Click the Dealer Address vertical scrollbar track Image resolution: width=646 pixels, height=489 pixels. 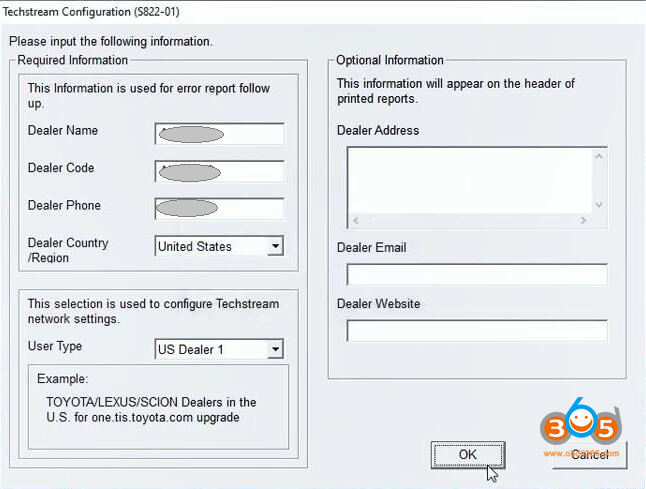tap(599, 180)
